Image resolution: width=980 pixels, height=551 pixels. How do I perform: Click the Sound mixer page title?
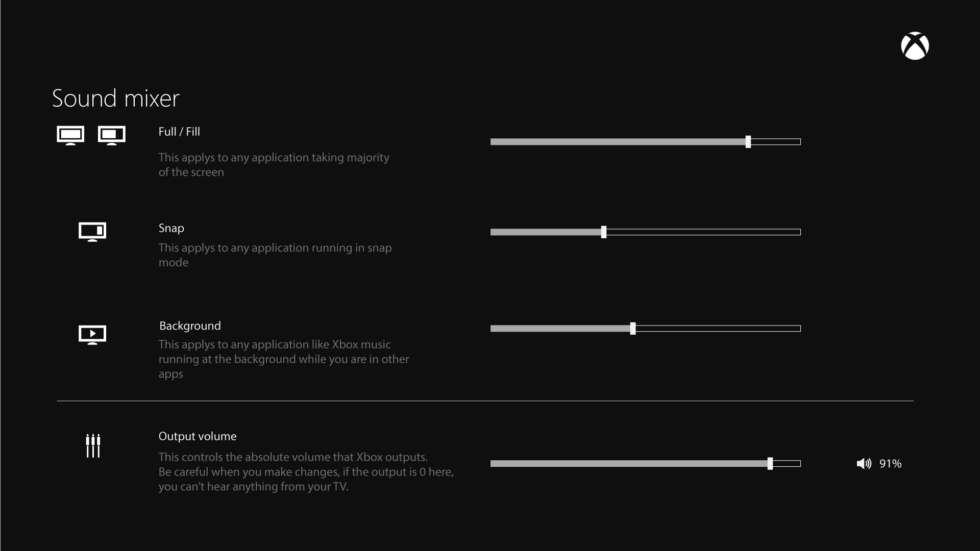point(115,98)
